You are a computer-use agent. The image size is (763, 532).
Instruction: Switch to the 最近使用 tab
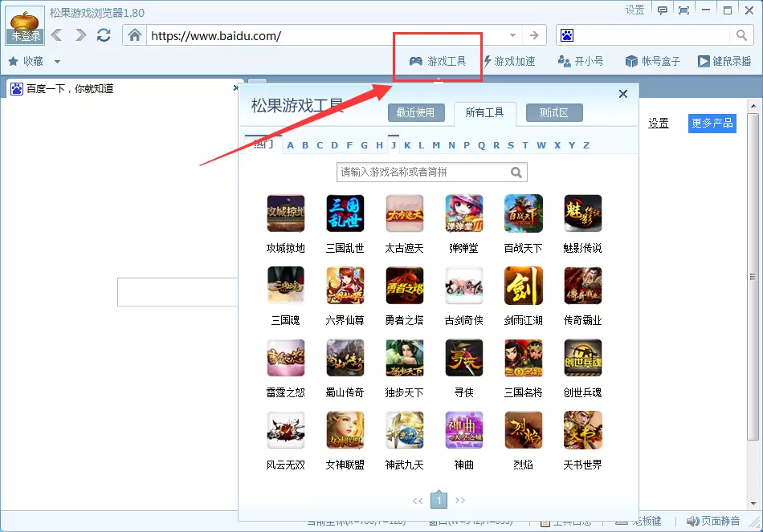[416, 113]
